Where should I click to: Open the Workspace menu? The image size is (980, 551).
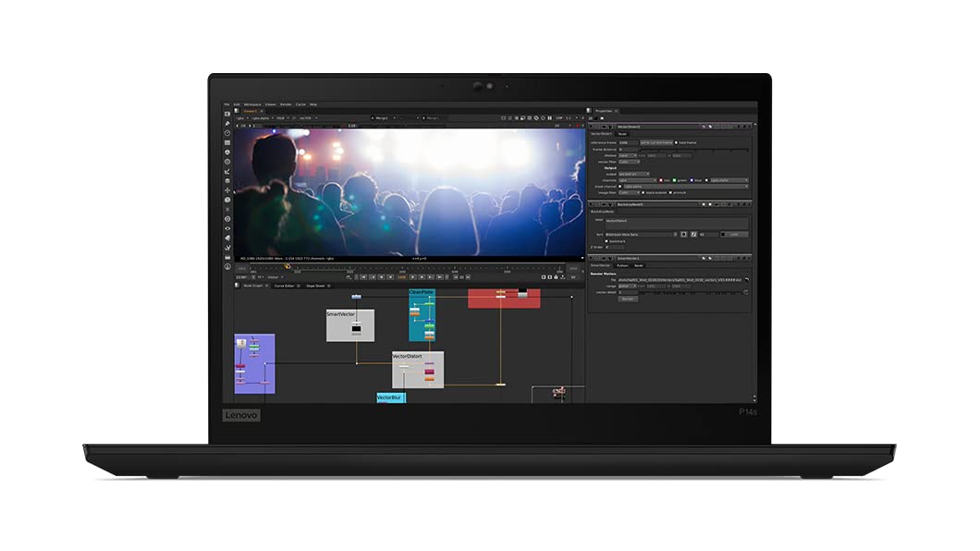pyautogui.click(x=252, y=105)
